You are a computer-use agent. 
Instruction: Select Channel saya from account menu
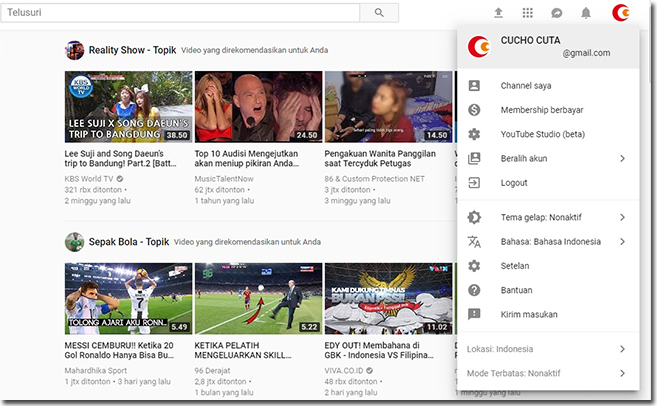point(525,86)
